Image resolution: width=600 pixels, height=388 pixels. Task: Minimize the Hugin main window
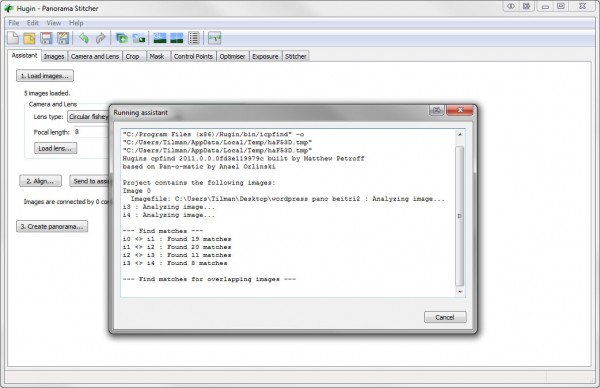[545, 7]
